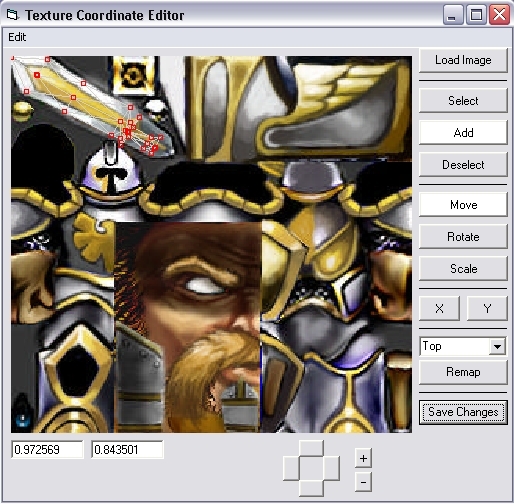Screen dimensions: 514x504
Task: Click the Remap button
Action: [463, 372]
